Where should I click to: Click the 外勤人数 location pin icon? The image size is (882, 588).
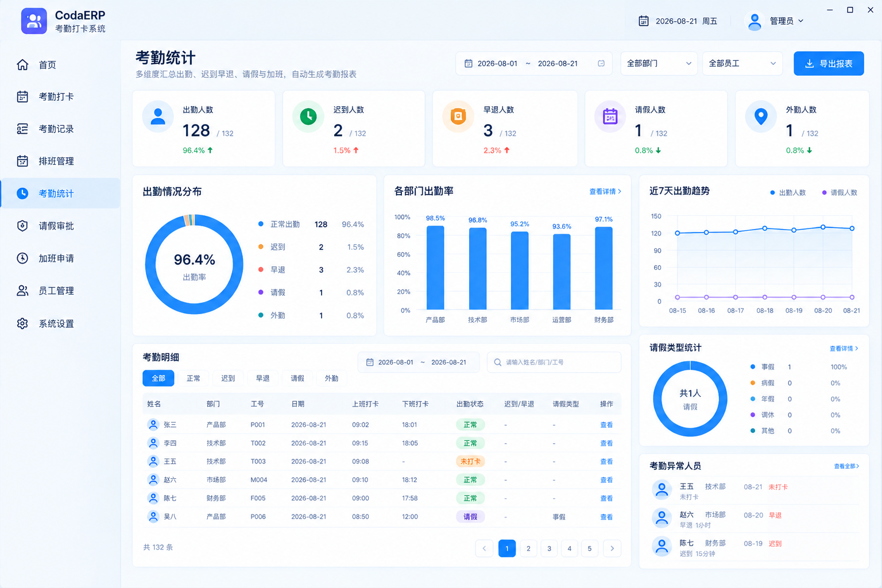[761, 117]
